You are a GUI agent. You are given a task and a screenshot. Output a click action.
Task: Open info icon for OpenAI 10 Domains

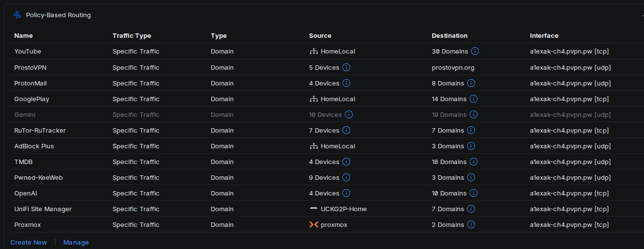coord(474,193)
